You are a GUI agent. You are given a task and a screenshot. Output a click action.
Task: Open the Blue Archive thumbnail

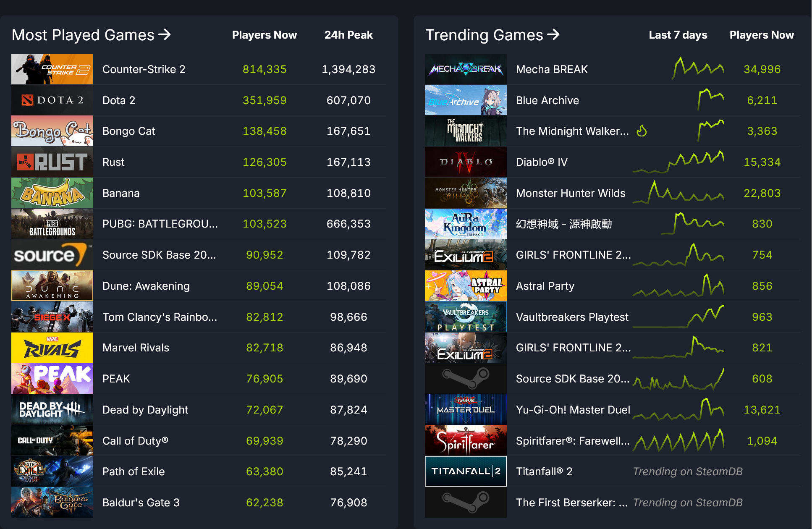click(466, 100)
